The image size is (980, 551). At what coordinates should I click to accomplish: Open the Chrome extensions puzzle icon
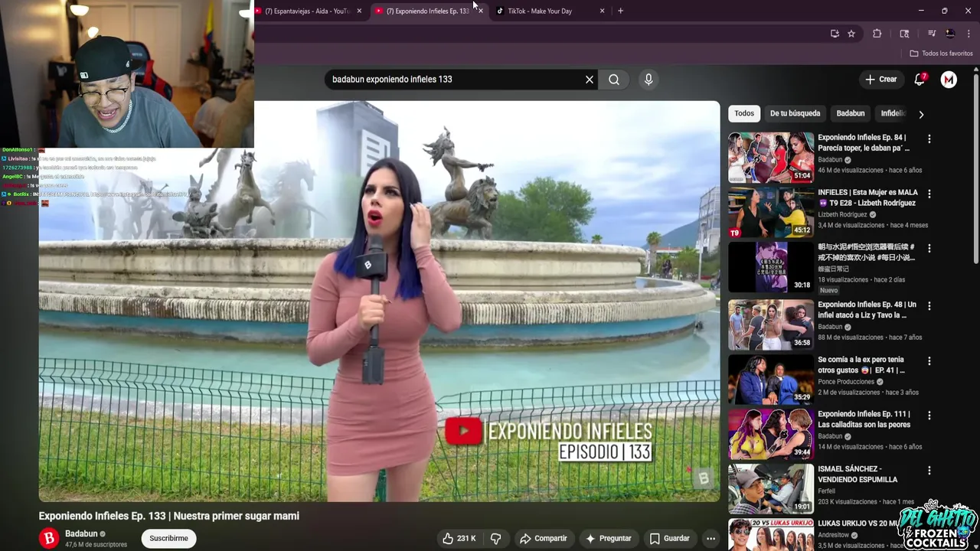(877, 34)
